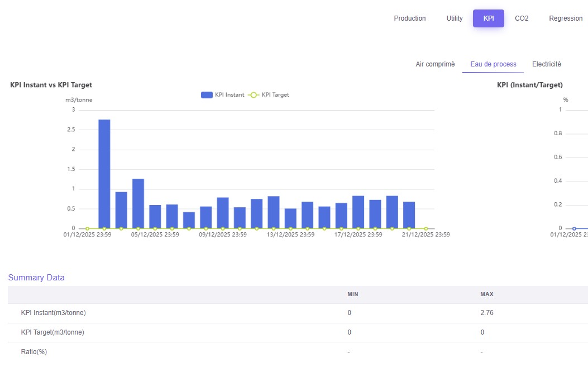Select the Ratio(%) table row
The width and height of the screenshot is (588, 372).
[x=34, y=352]
